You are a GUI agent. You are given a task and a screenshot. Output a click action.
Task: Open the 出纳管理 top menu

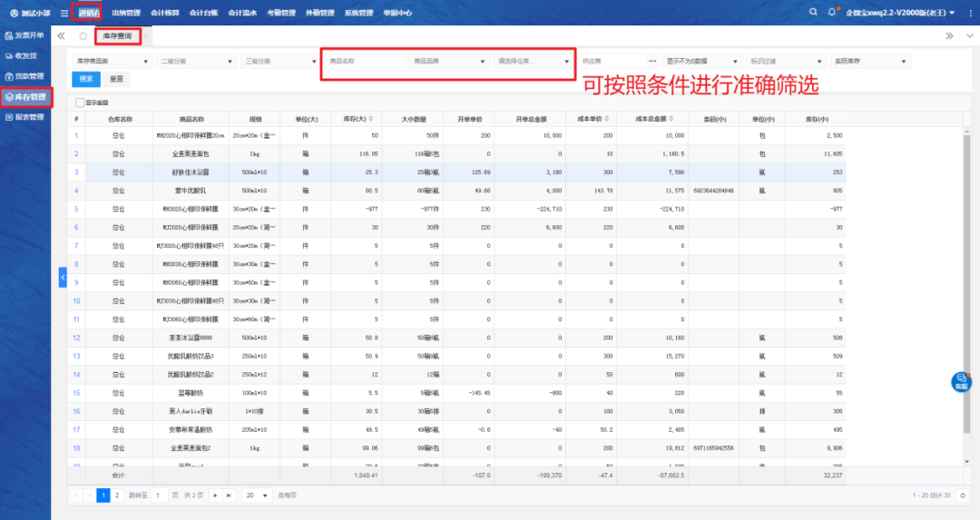(x=125, y=13)
